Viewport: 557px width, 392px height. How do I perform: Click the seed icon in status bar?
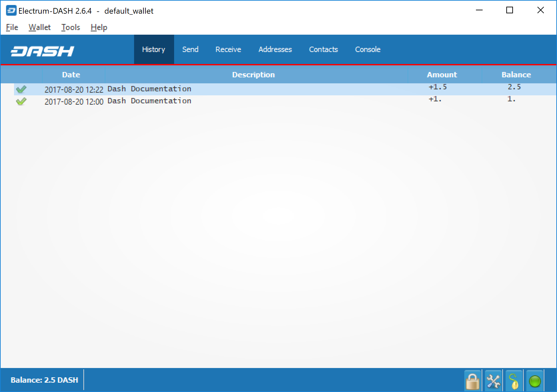point(514,381)
